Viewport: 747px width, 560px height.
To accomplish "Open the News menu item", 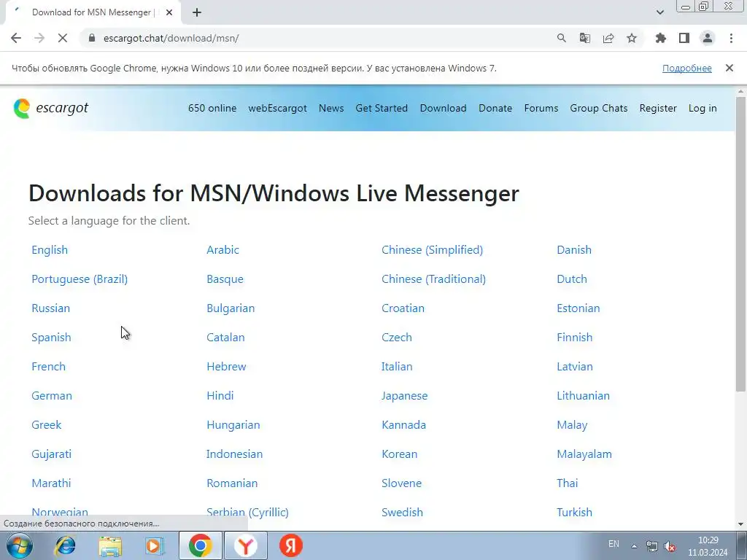I will click(x=331, y=108).
